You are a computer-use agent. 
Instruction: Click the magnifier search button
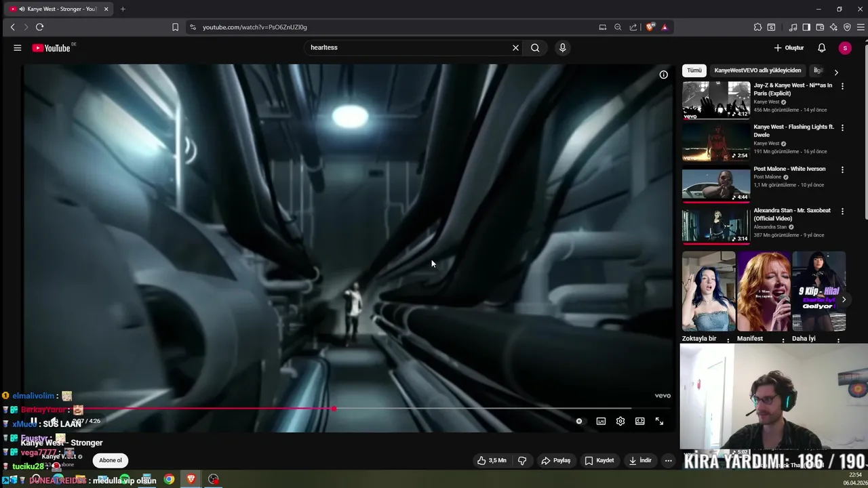(x=535, y=47)
